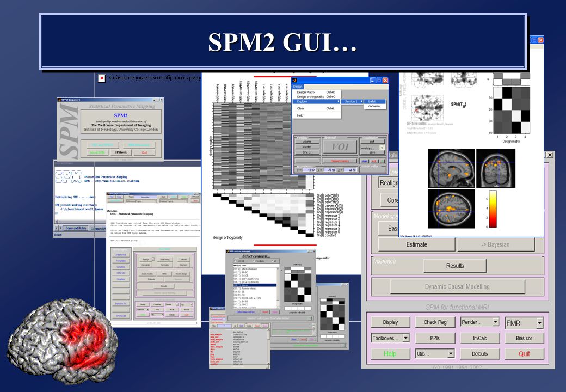Screen dimensions: 566x392
Task: Select Design orthogonality menu entry
Action: [x=316, y=97]
